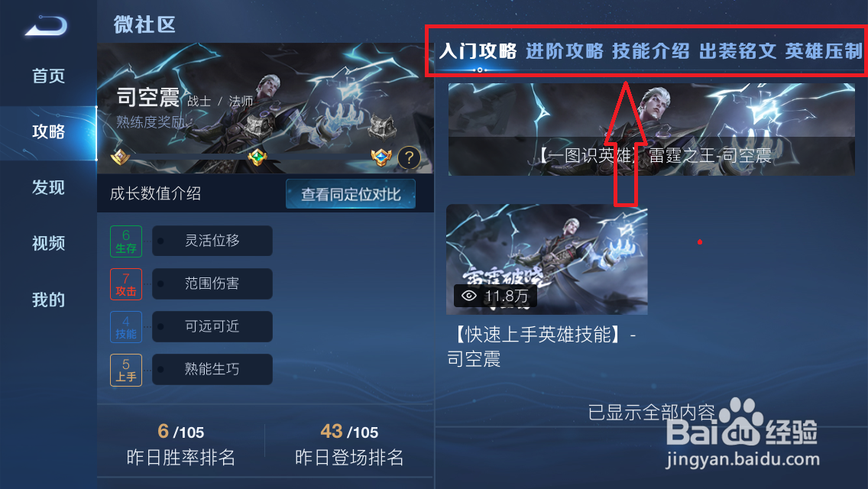This screenshot has width=868, height=489.
Task: Switch to the 技能介绍 tab
Action: pos(651,51)
